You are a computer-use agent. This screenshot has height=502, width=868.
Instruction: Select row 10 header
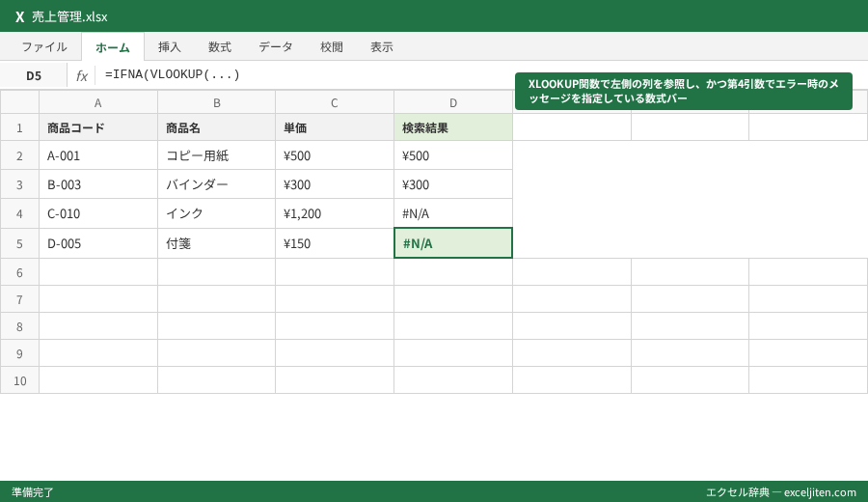click(x=19, y=380)
